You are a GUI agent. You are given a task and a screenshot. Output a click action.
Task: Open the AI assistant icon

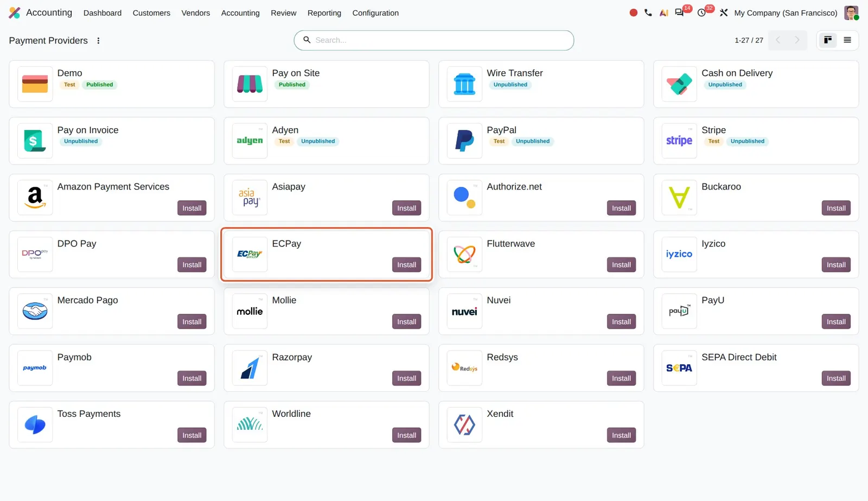[x=663, y=12]
